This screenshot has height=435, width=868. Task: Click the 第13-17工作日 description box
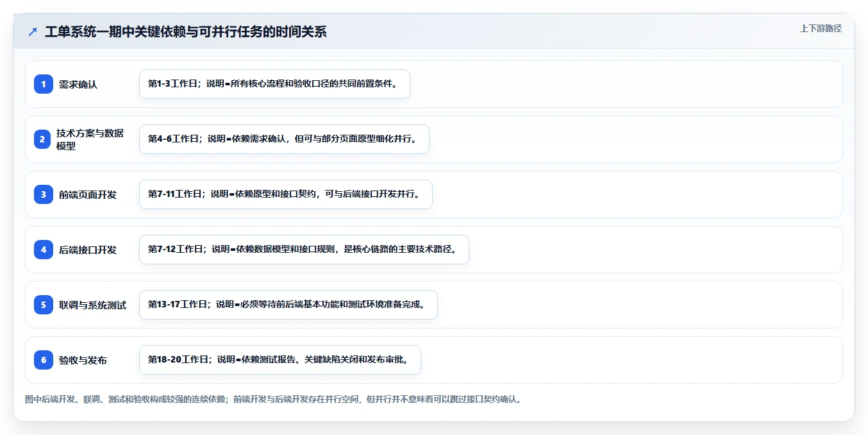coord(288,305)
